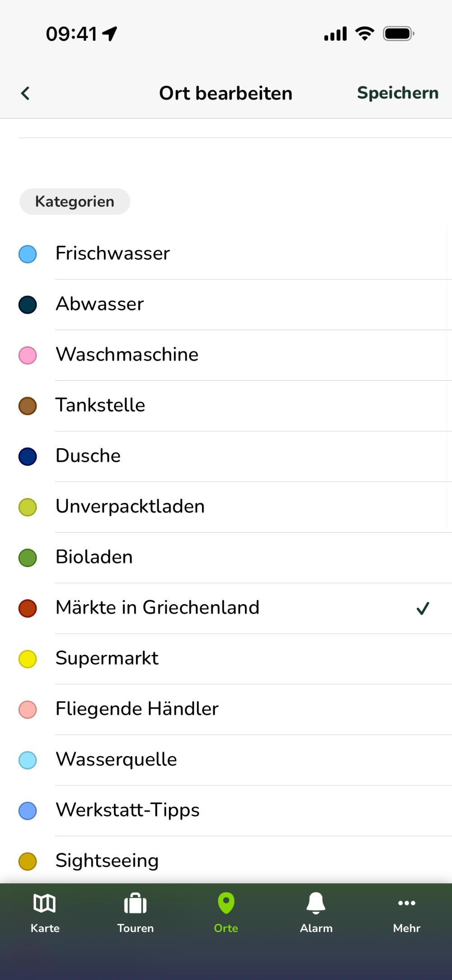Tap the Kategorien section label
Viewport: 452px width, 980px height.
[75, 202]
